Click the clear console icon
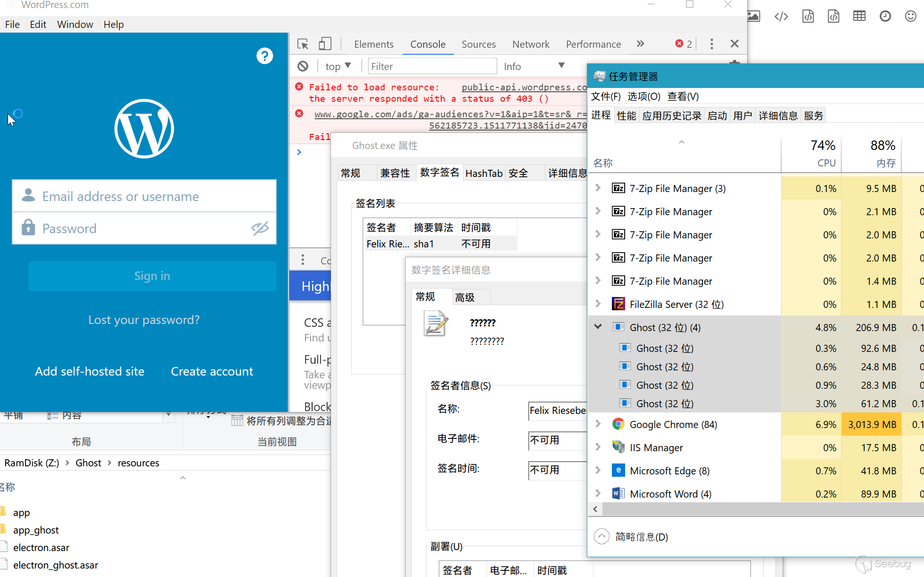924x577 pixels. pyautogui.click(x=303, y=66)
